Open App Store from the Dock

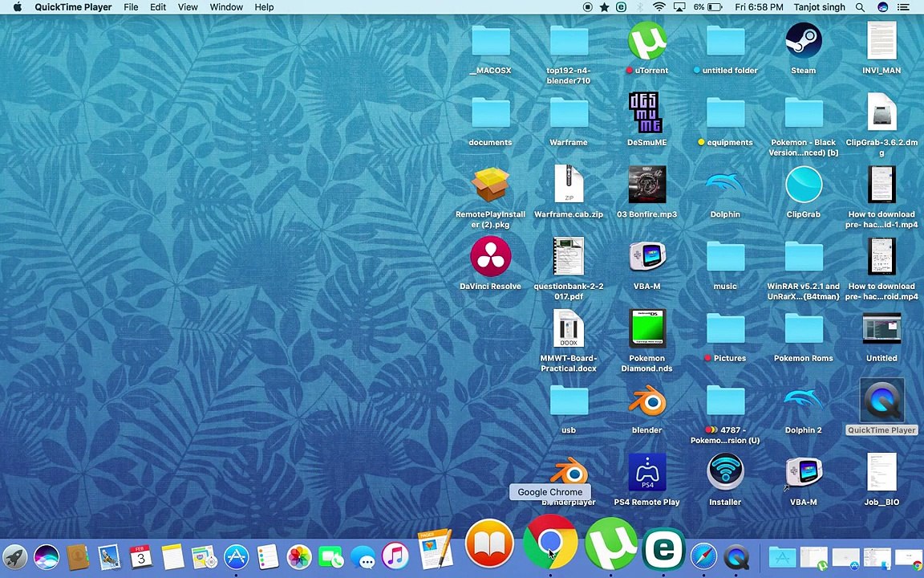point(236,557)
